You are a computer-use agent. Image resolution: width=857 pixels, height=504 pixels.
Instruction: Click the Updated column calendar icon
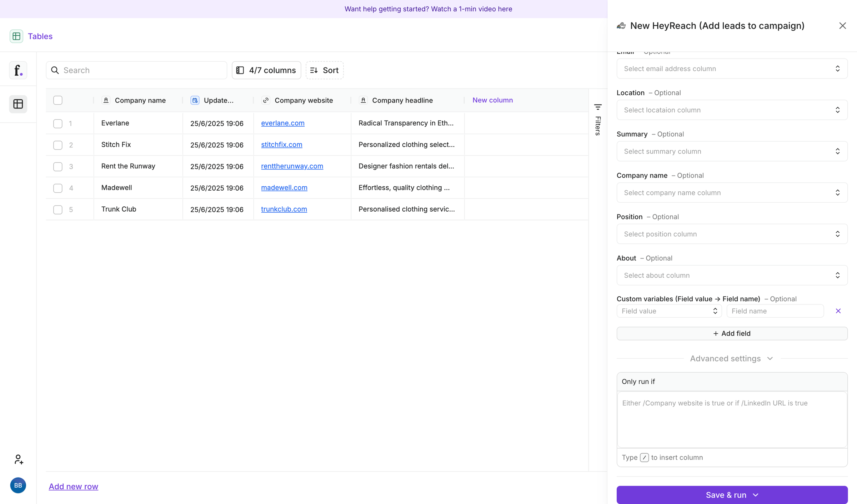coord(195,100)
